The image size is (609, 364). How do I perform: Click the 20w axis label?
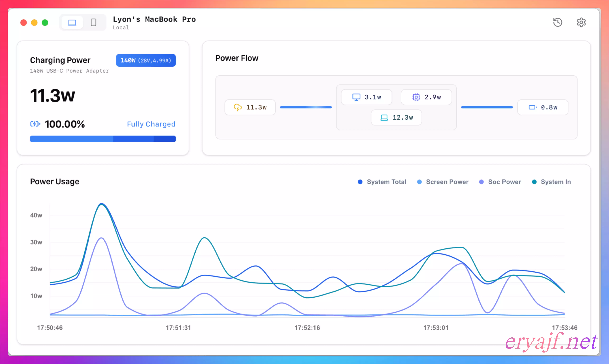pos(36,269)
